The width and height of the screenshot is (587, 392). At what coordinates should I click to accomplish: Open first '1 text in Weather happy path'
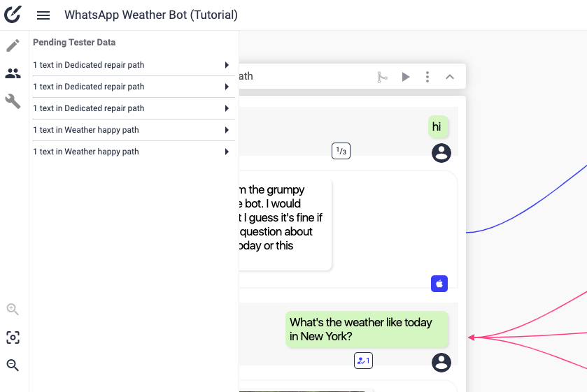(x=134, y=130)
